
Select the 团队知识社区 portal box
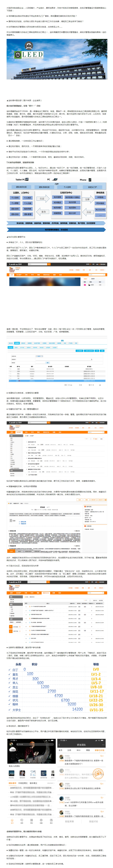click(x=21, y=187)
